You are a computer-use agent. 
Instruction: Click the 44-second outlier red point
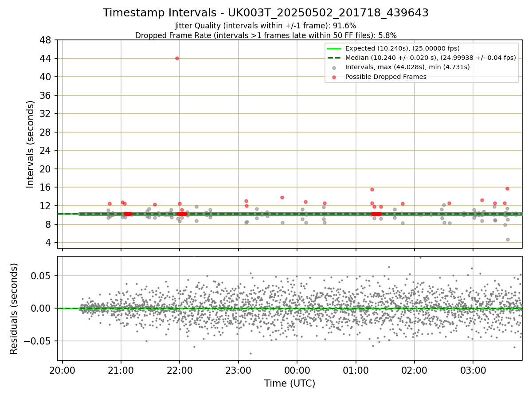177,58
